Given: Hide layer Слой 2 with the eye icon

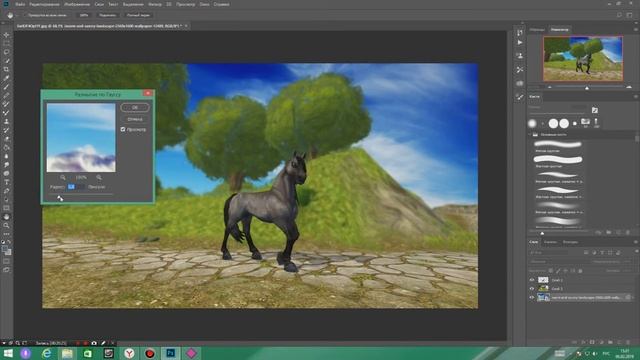Looking at the screenshot, I should pos(532,280).
